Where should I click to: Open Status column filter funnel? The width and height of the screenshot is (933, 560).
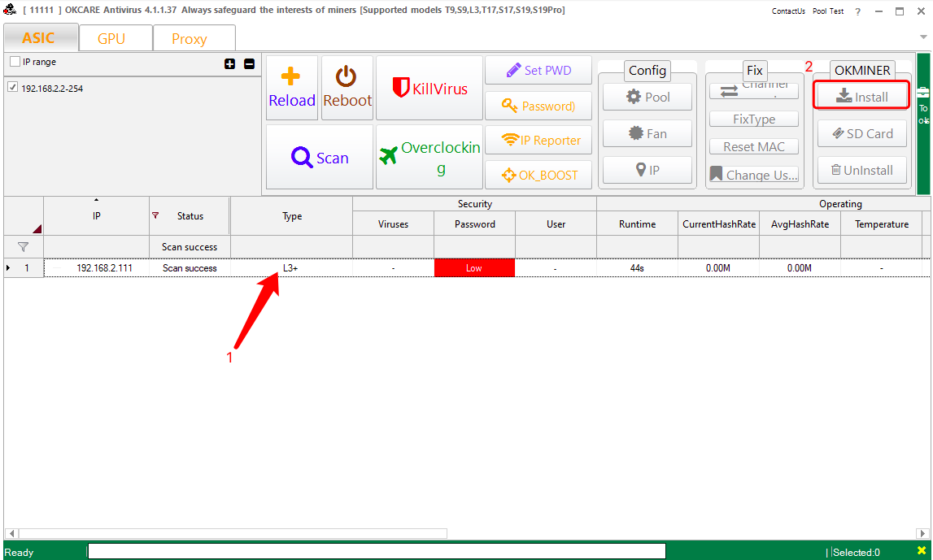(156, 215)
